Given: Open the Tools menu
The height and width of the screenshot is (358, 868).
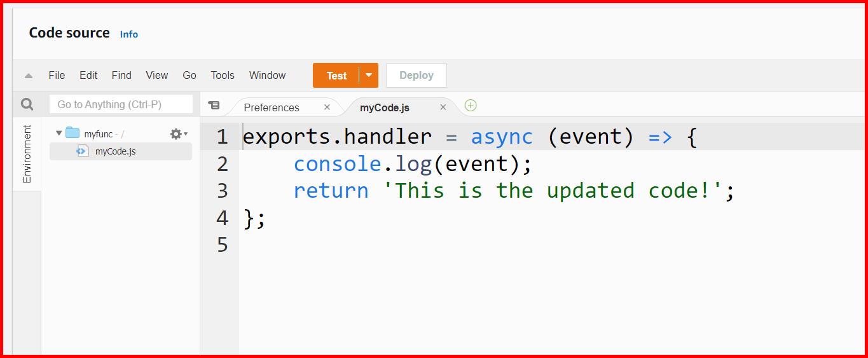Looking at the screenshot, I should pos(223,75).
